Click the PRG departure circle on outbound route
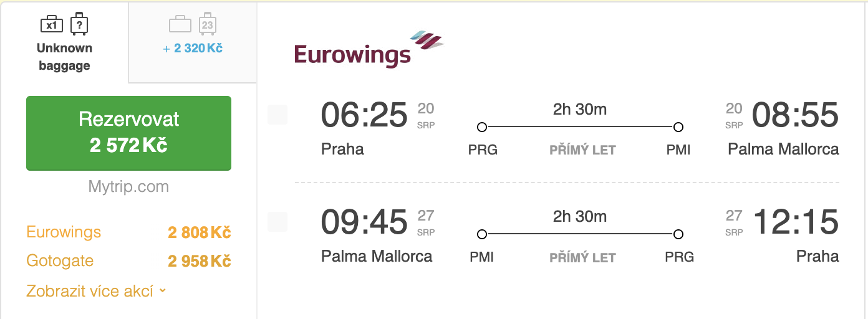 point(481,127)
